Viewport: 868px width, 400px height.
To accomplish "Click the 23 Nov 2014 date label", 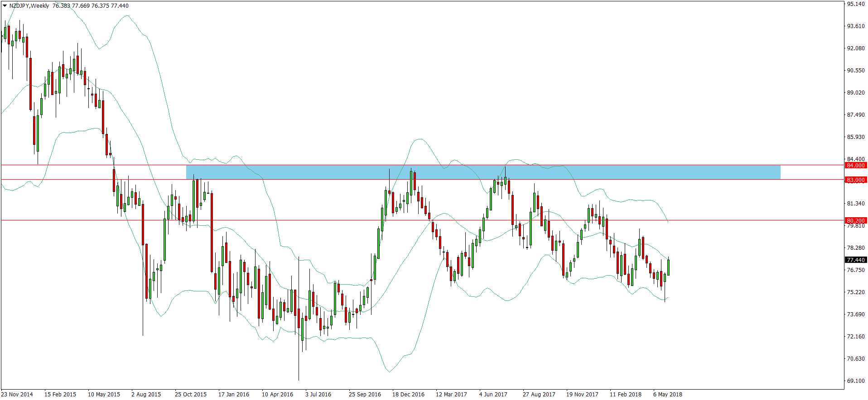I will (x=17, y=395).
